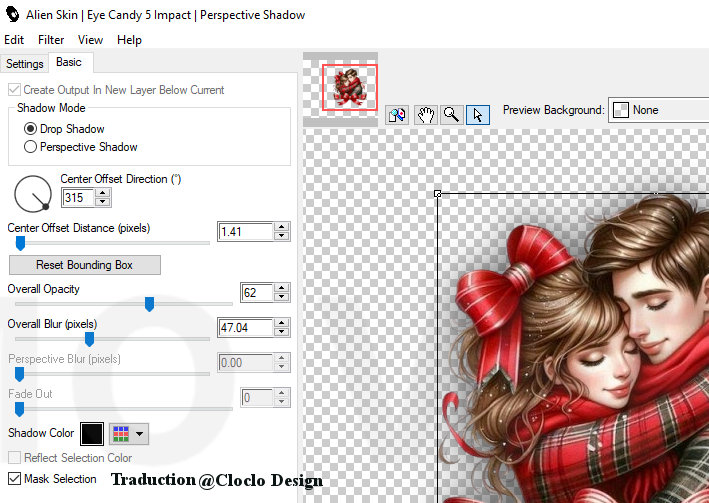Click the black Shadow Color swatch
The height and width of the screenshot is (503, 709).
pyautogui.click(x=92, y=434)
